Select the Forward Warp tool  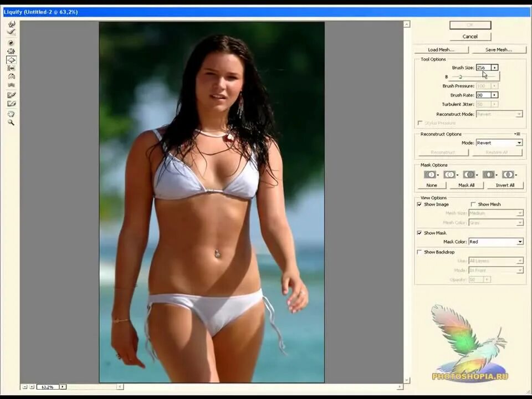[11, 24]
